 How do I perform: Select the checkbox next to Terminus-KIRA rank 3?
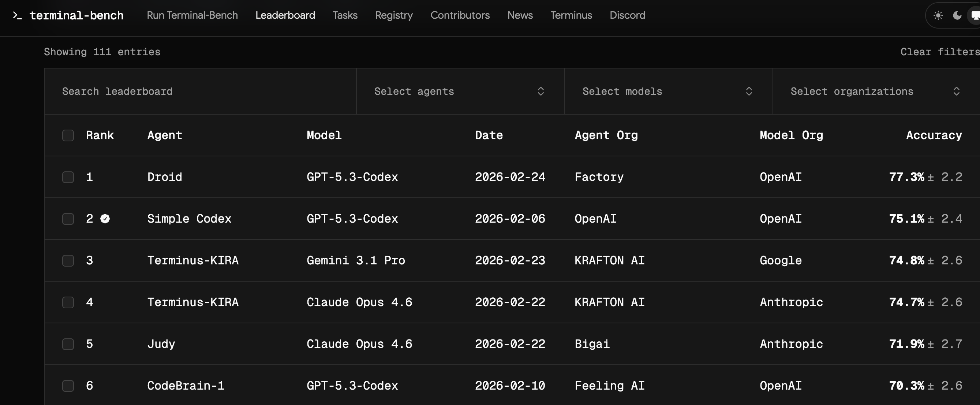pyautogui.click(x=68, y=260)
